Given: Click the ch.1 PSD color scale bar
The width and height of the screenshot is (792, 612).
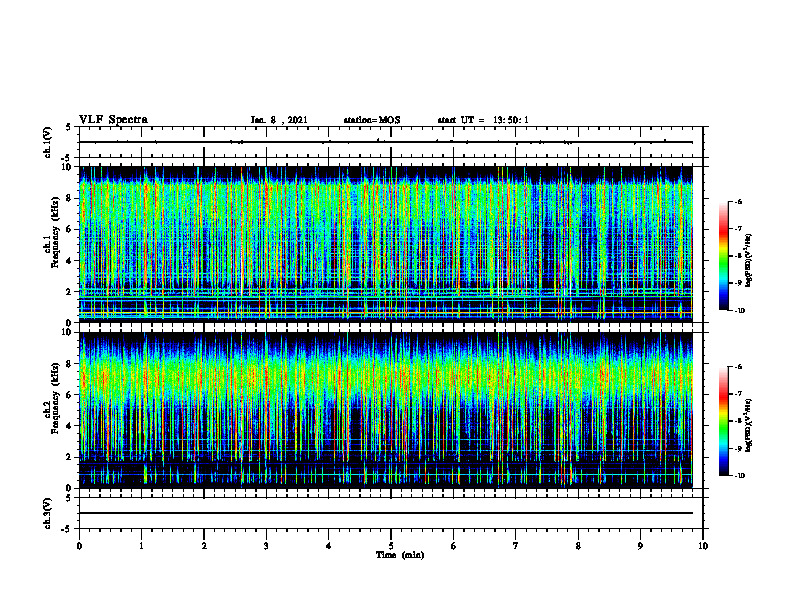Looking at the screenshot, I should click(x=724, y=256).
